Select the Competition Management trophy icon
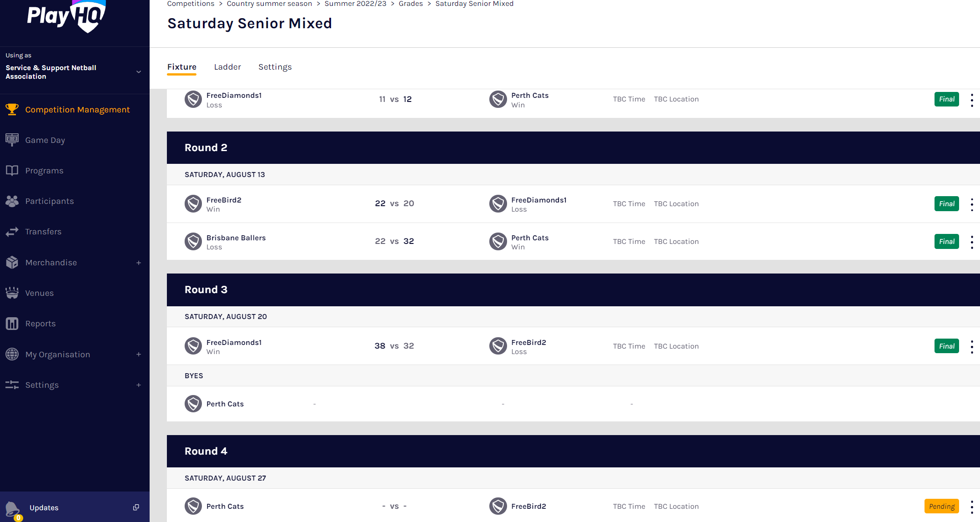The height and width of the screenshot is (522, 980). click(12, 109)
